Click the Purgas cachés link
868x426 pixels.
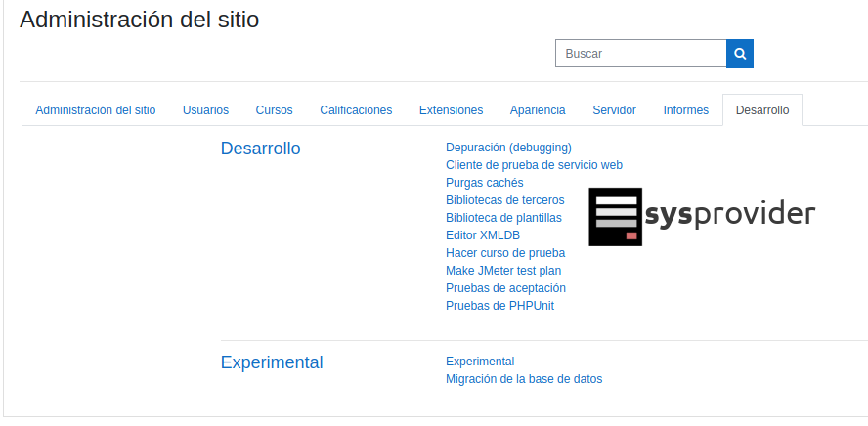[484, 183]
